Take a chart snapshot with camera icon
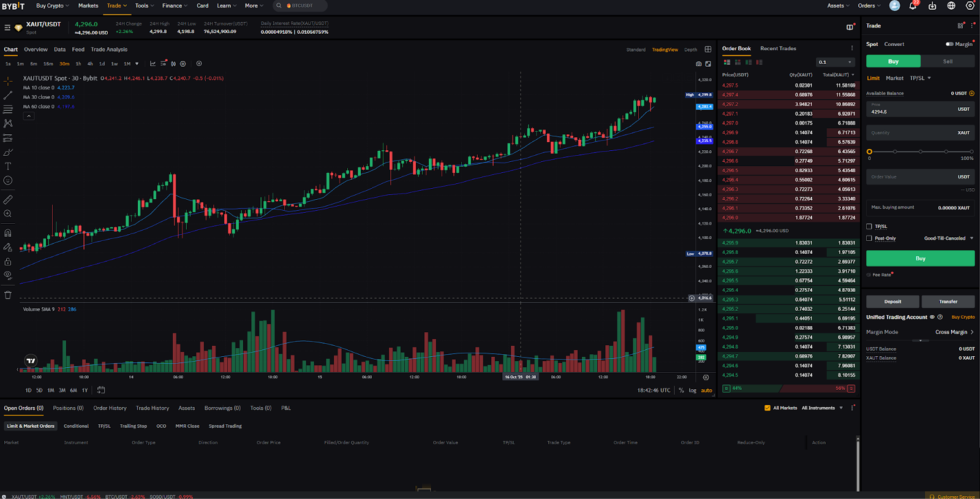Image resolution: width=980 pixels, height=499 pixels. 698,64
